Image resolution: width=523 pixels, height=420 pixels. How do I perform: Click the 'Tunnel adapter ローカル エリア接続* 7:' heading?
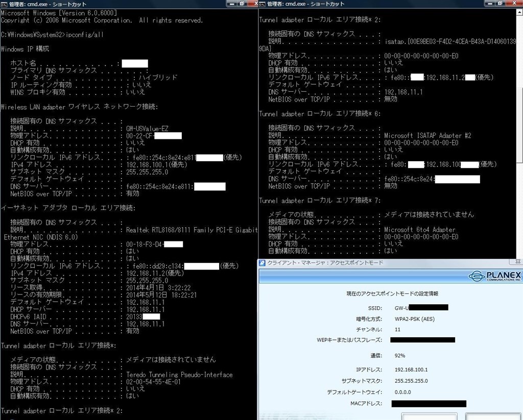320,201
